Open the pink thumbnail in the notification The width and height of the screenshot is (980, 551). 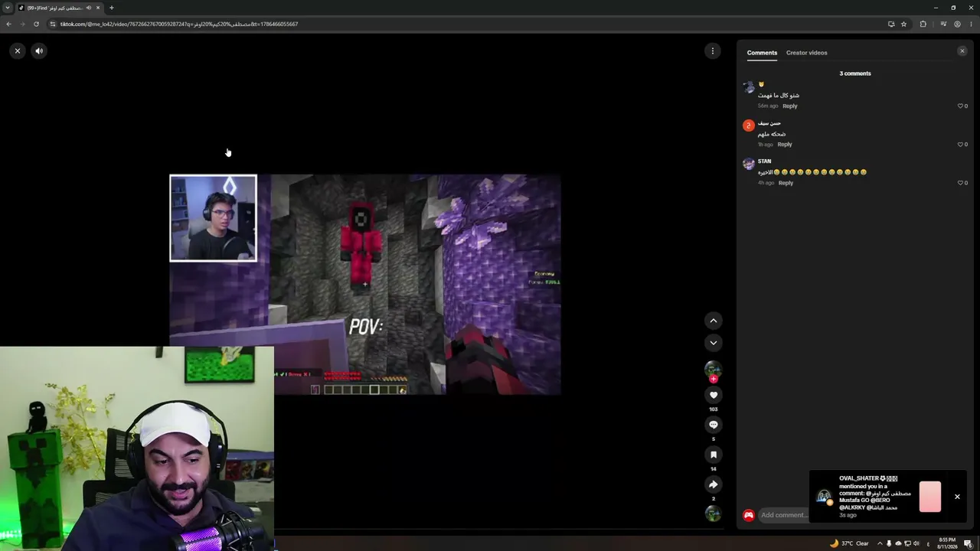pos(930,497)
